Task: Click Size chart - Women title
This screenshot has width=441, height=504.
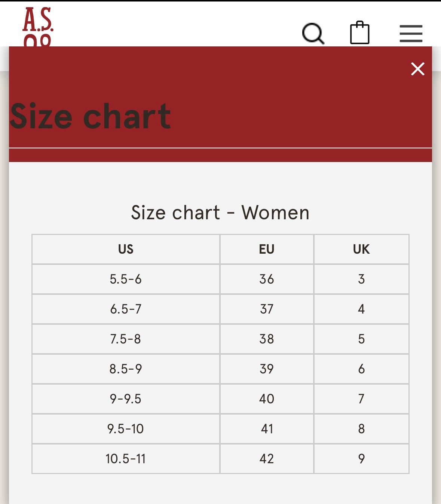Action: [220, 213]
